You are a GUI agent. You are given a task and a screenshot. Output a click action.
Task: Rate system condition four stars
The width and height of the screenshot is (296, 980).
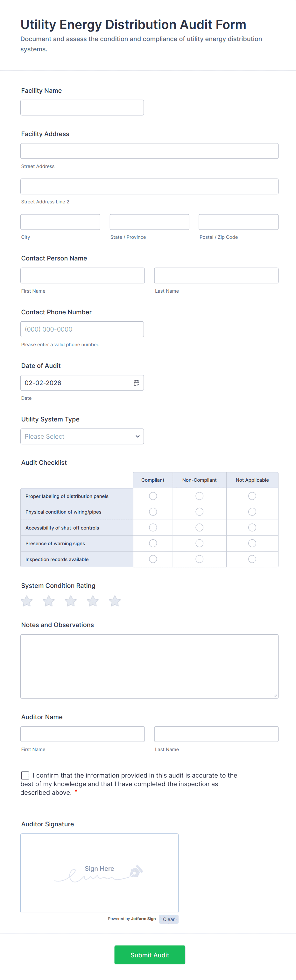[x=93, y=601]
